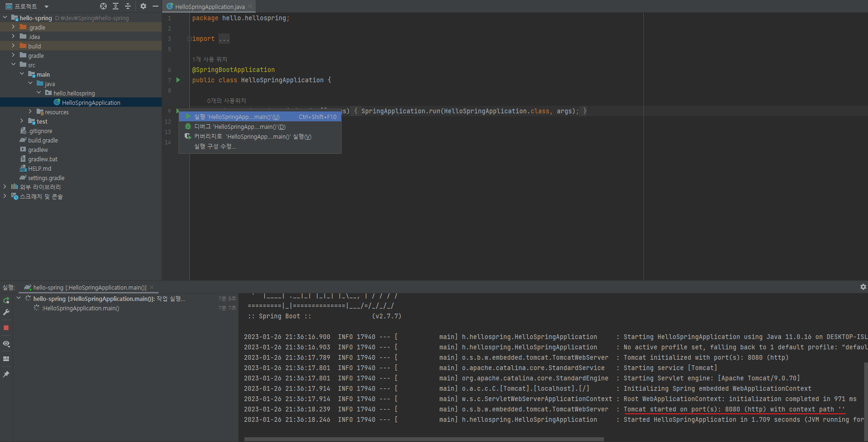Screen dimensions: 868x442
Task: Click Rerun button in Run panel
Action: (x=6, y=300)
